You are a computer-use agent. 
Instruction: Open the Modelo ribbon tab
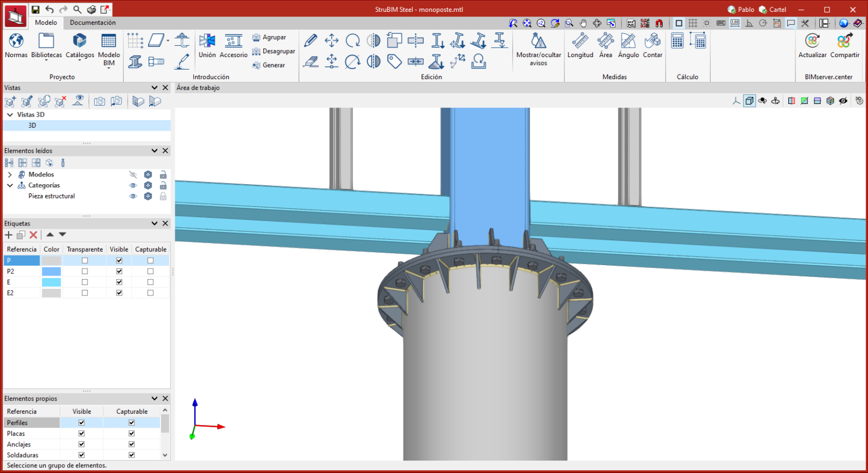click(x=46, y=23)
